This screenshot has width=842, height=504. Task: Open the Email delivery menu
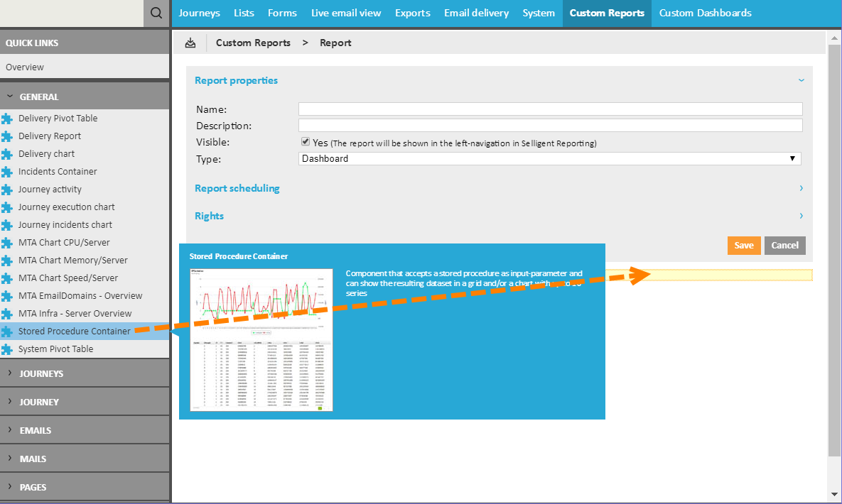[476, 13]
